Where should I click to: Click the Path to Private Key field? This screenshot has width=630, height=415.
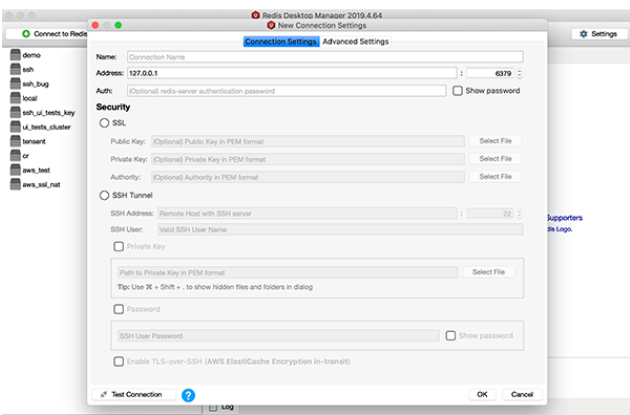288,272
